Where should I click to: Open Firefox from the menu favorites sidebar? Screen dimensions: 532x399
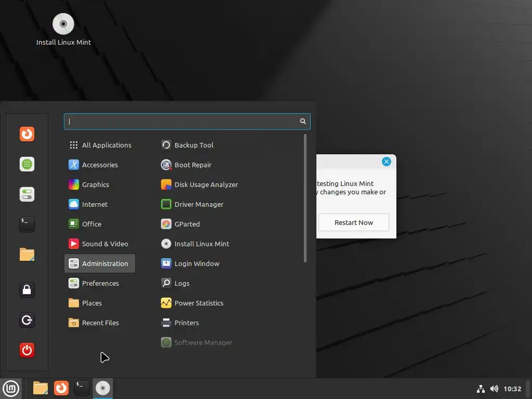pyautogui.click(x=27, y=134)
